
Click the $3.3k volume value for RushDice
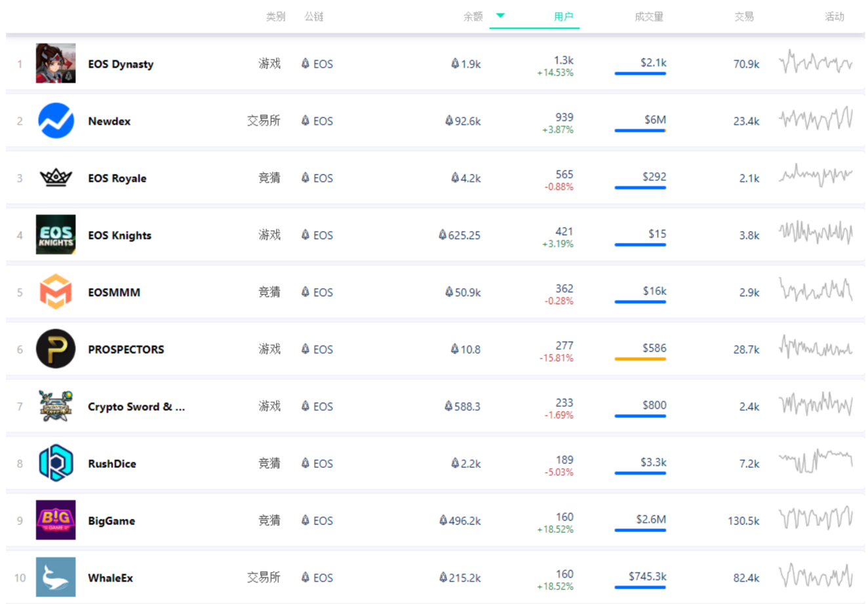pyautogui.click(x=654, y=462)
